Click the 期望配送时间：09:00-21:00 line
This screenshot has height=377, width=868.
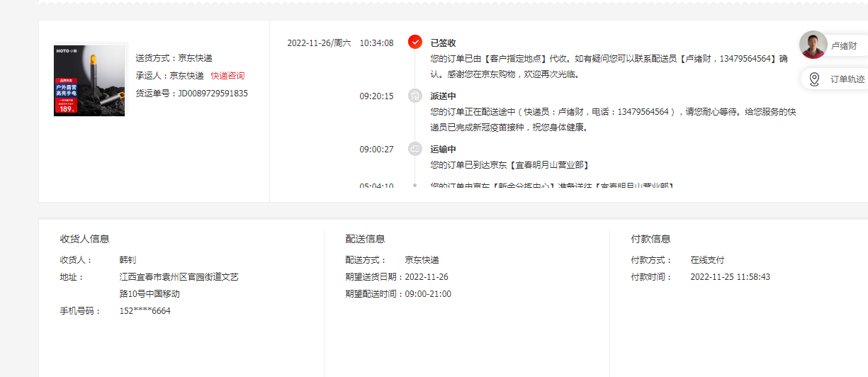398,294
